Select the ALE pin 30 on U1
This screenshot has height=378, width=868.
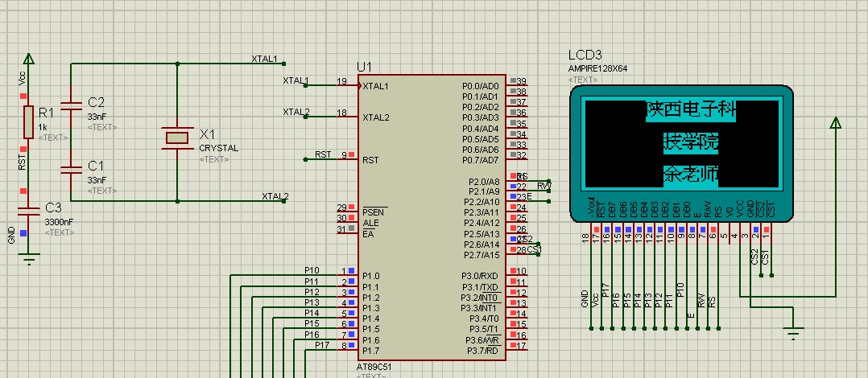click(x=345, y=218)
